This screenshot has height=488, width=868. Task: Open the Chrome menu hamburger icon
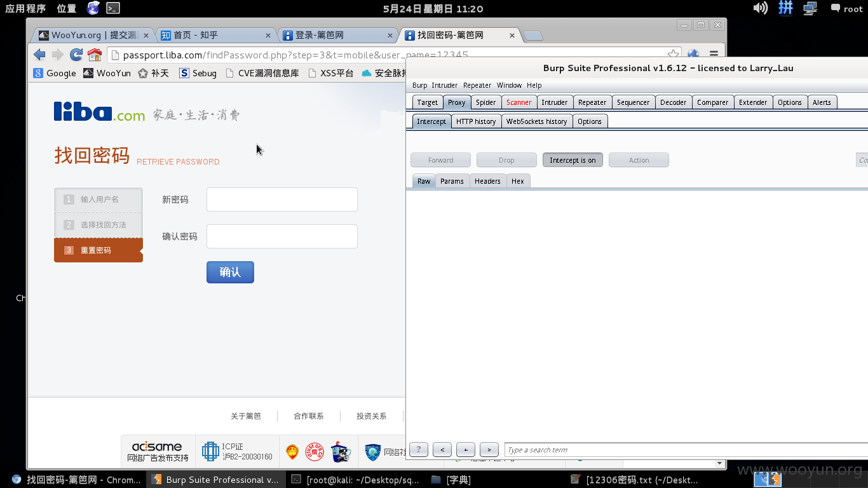click(714, 55)
